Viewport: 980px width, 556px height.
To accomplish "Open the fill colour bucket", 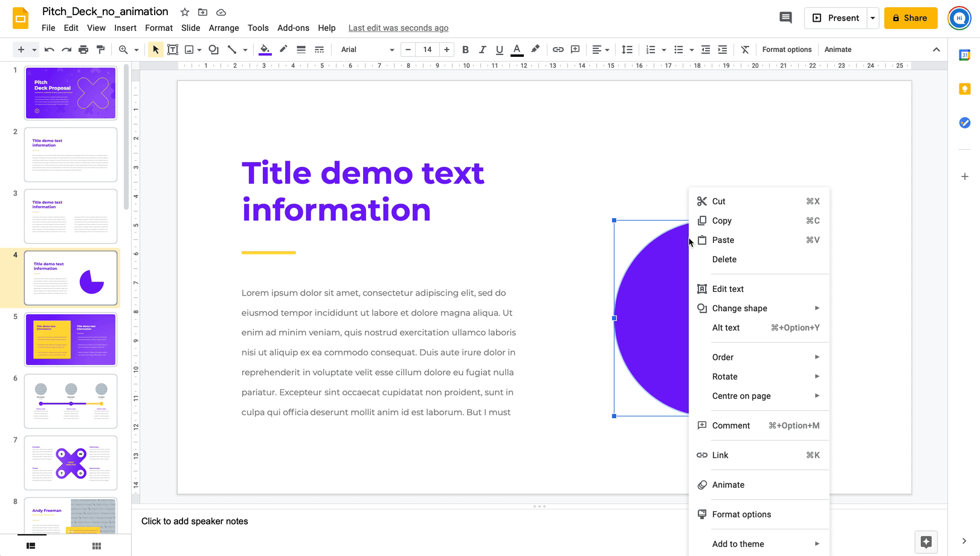I will point(265,50).
